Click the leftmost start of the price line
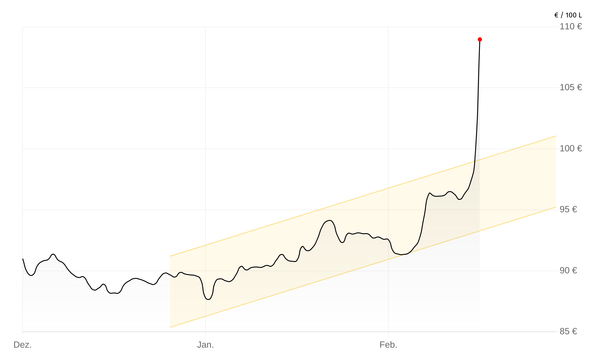 pos(23,259)
